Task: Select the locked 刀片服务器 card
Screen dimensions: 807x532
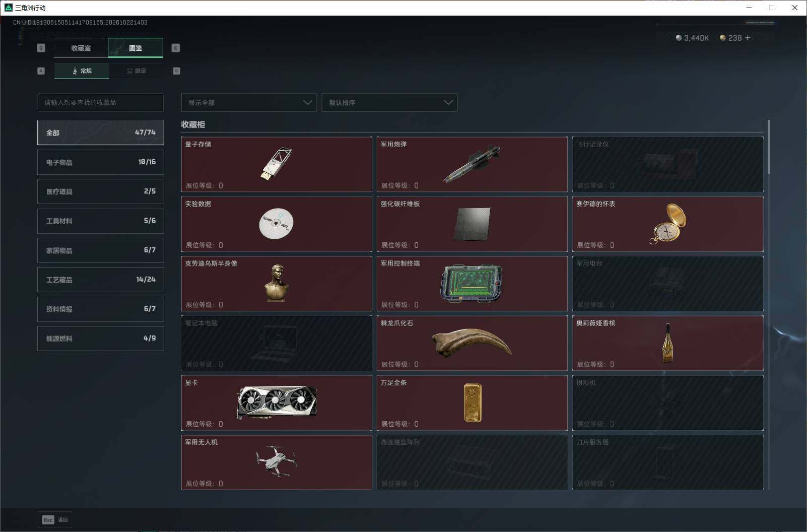Action: click(x=668, y=462)
